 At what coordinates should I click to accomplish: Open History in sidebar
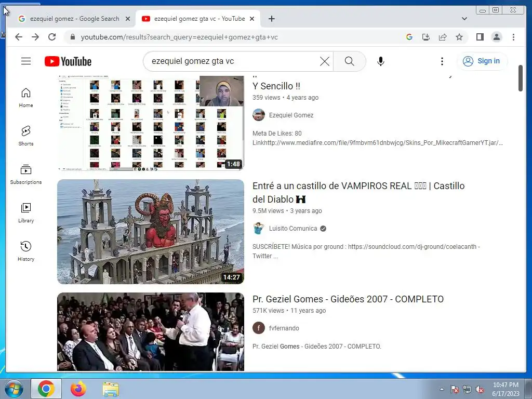pos(26,251)
